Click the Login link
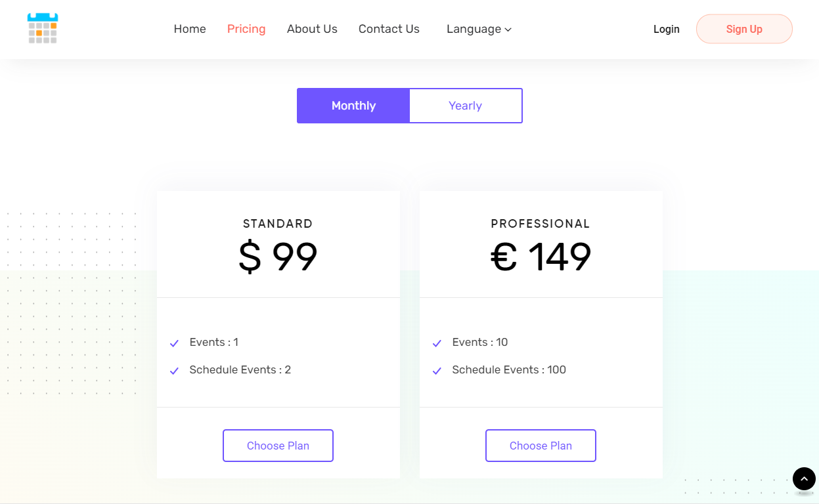Viewport: 819px width, 504px height. (666, 29)
